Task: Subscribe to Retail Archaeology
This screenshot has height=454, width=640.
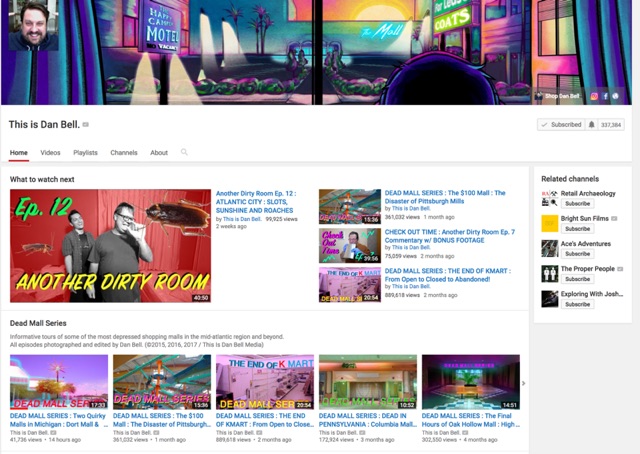Action: 577,203
